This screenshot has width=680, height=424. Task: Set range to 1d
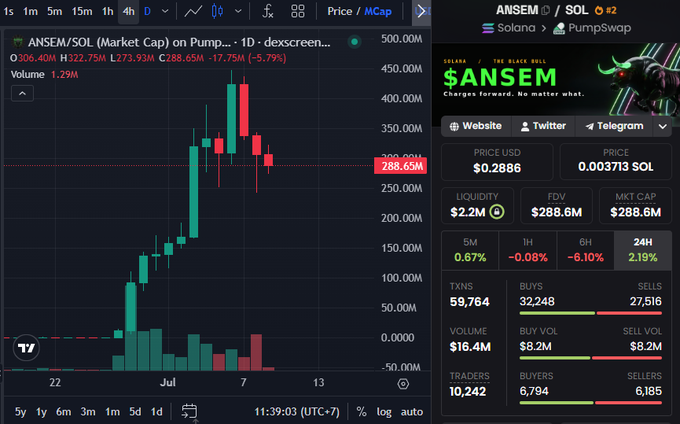point(157,411)
